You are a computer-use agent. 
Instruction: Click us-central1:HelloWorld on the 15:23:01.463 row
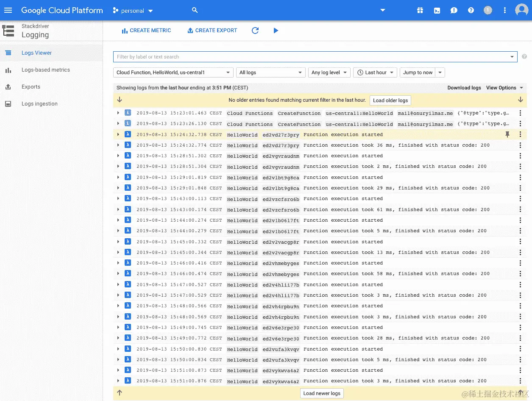click(359, 113)
